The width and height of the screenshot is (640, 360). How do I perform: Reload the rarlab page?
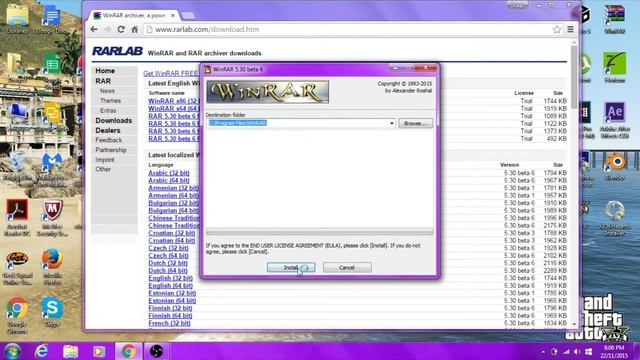click(x=121, y=29)
